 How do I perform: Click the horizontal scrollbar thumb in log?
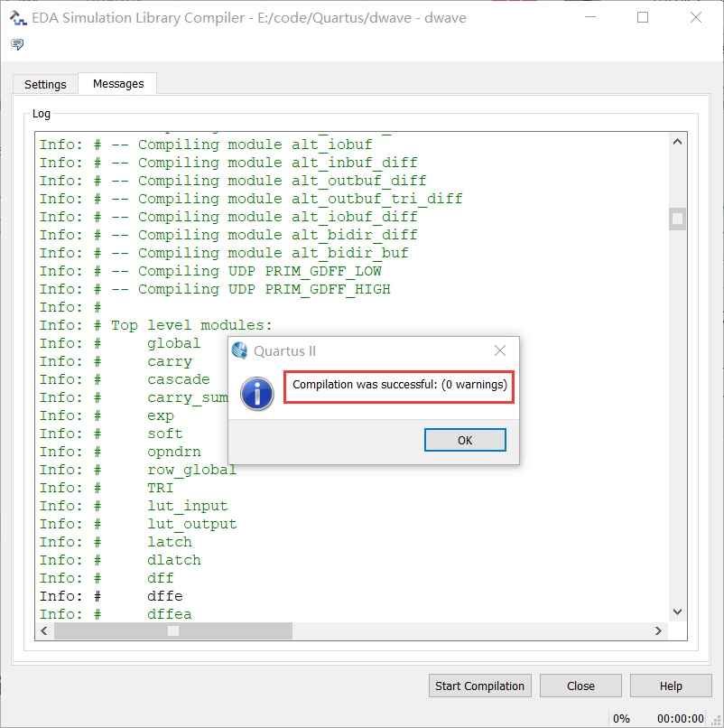[x=173, y=630]
